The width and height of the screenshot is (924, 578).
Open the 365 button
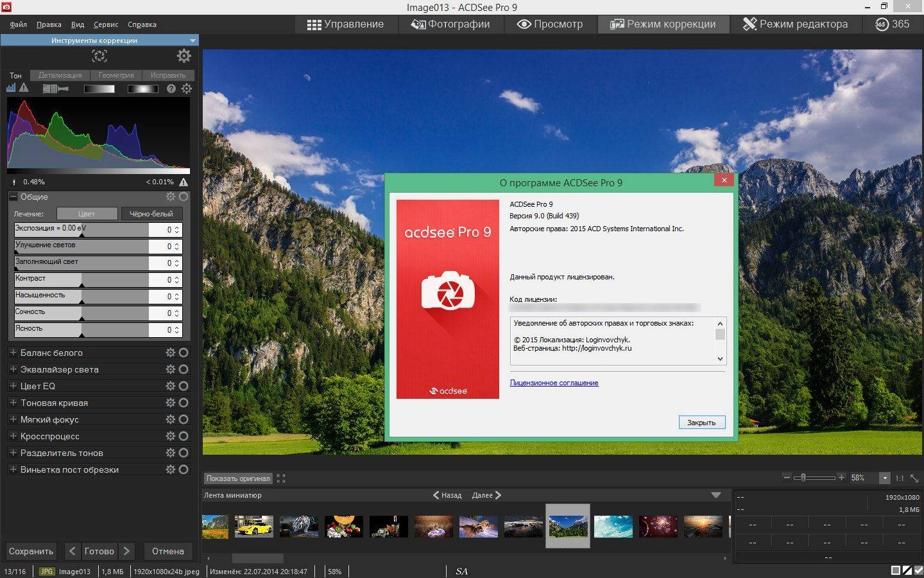[x=892, y=24]
